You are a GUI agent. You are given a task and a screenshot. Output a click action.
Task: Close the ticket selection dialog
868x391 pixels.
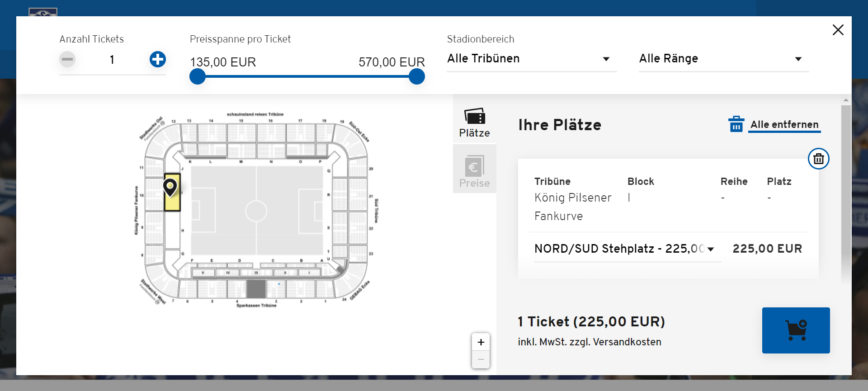[x=838, y=30]
